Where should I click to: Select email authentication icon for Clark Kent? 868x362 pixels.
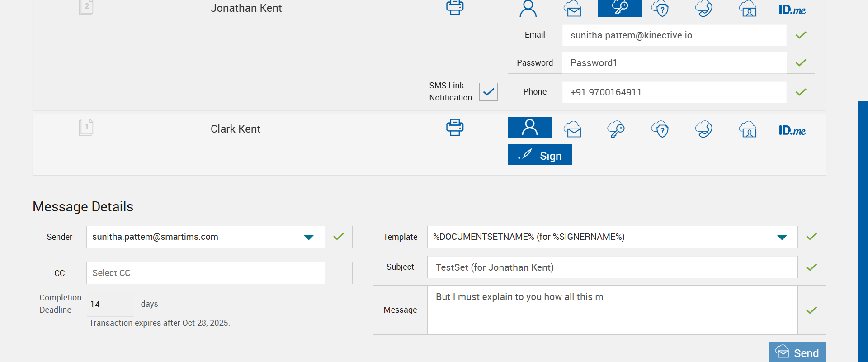pos(573,129)
